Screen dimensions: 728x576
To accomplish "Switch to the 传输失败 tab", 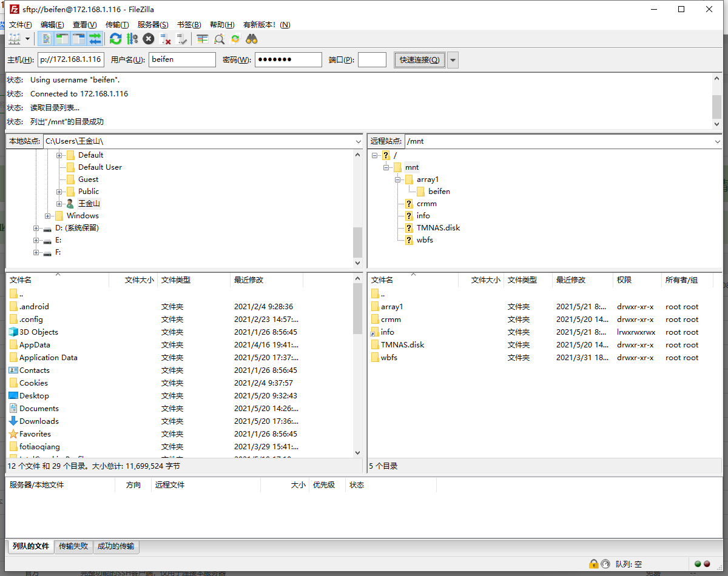I will [x=73, y=546].
